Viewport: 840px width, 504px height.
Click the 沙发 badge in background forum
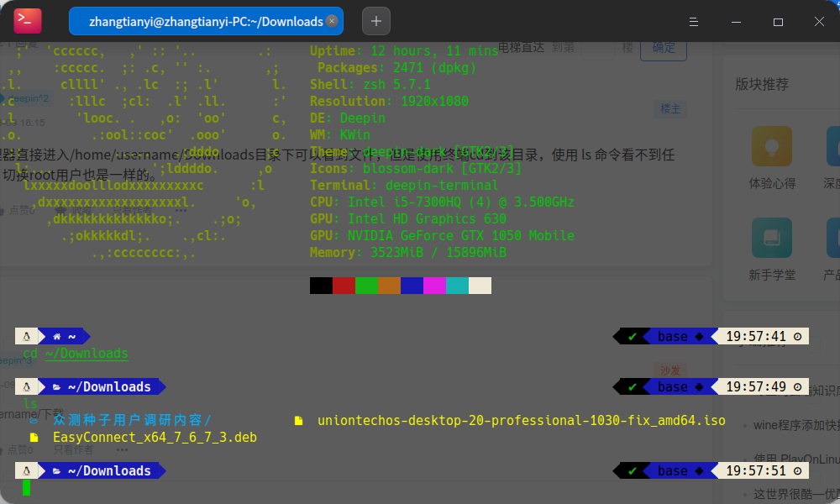[x=670, y=370]
